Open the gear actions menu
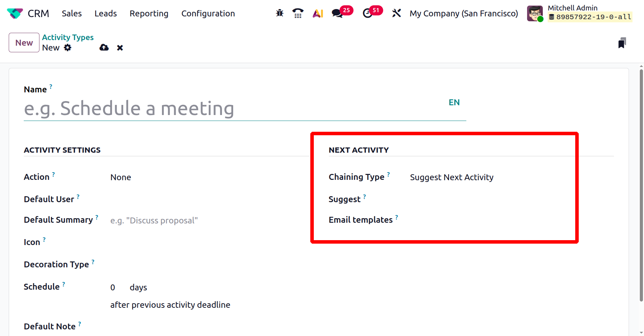Screen dimensions: 644x336 coord(68,48)
